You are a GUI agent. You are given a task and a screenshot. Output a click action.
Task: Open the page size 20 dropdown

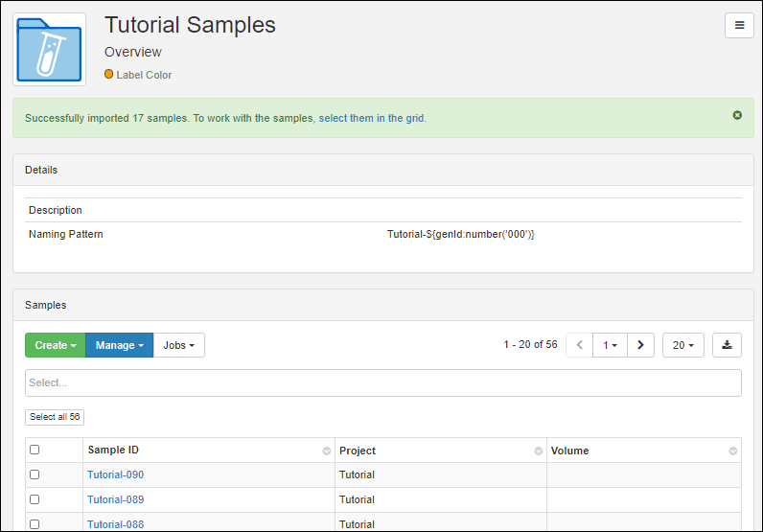(682, 345)
